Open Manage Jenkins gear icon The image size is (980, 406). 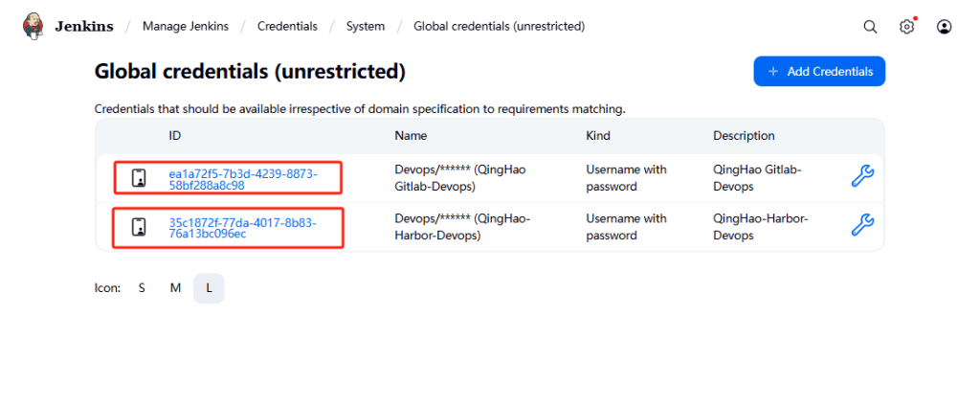[906, 27]
